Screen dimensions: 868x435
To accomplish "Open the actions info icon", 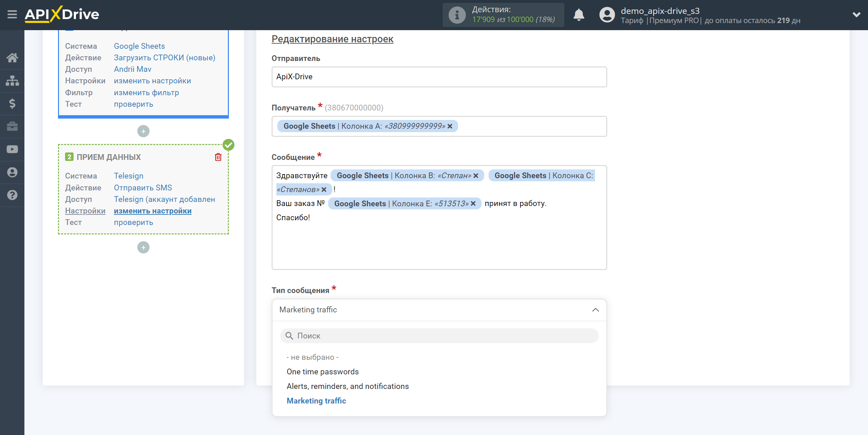I will [457, 15].
